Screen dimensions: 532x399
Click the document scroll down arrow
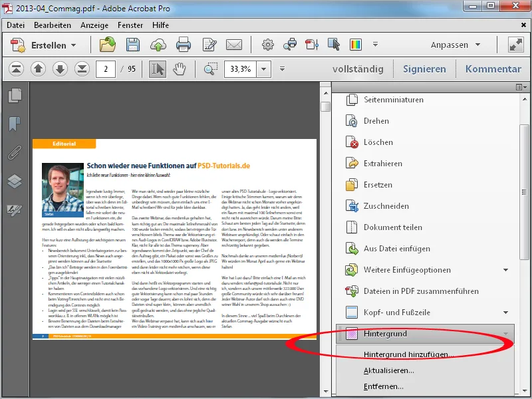pyautogui.click(x=326, y=391)
